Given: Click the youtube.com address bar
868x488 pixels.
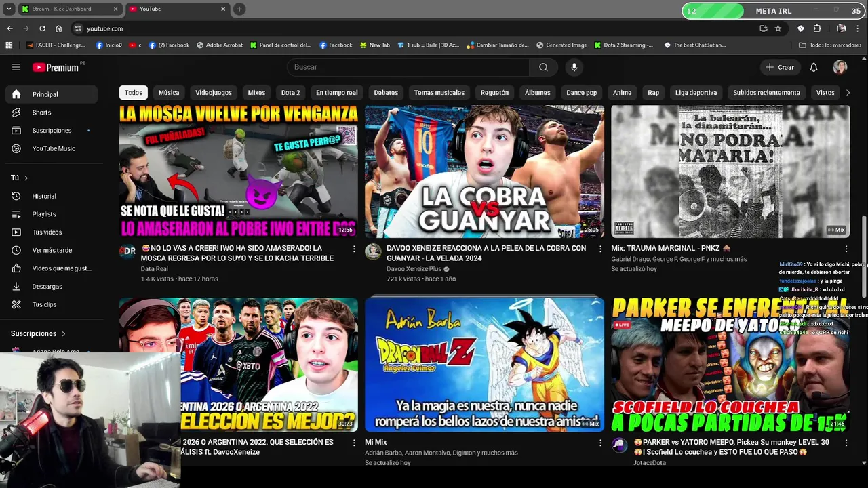Looking at the screenshot, I should tap(413, 28).
